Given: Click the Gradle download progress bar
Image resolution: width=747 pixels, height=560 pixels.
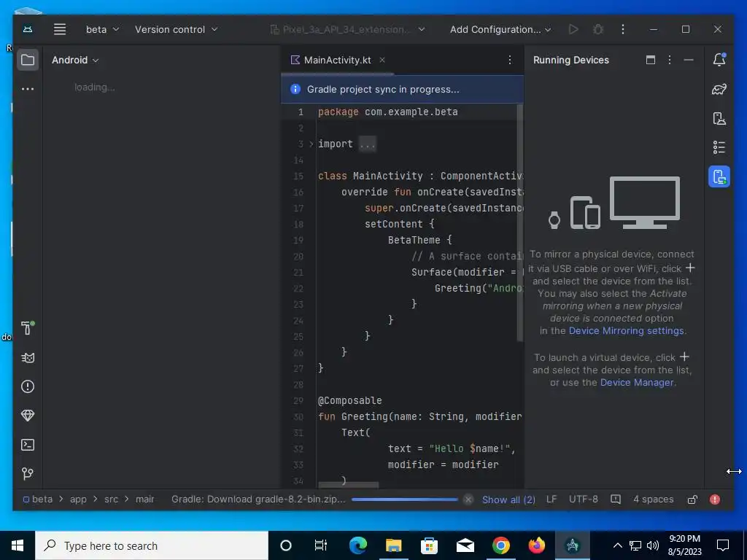Looking at the screenshot, I should [404, 499].
